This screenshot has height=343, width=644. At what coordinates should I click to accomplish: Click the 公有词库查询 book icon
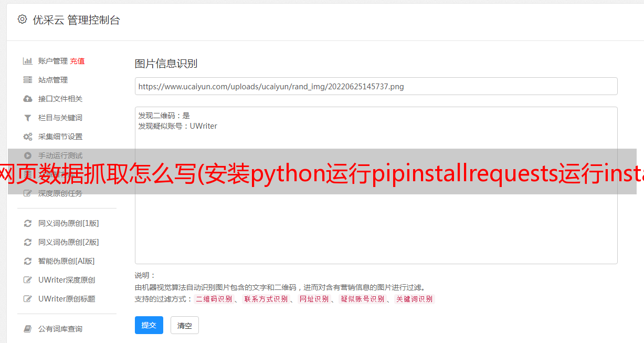click(x=28, y=329)
